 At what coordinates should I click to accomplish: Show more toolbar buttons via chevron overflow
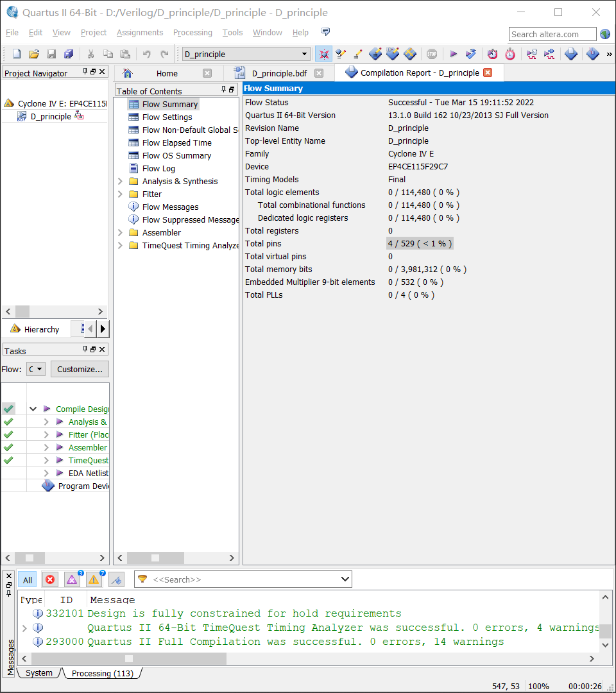610,55
